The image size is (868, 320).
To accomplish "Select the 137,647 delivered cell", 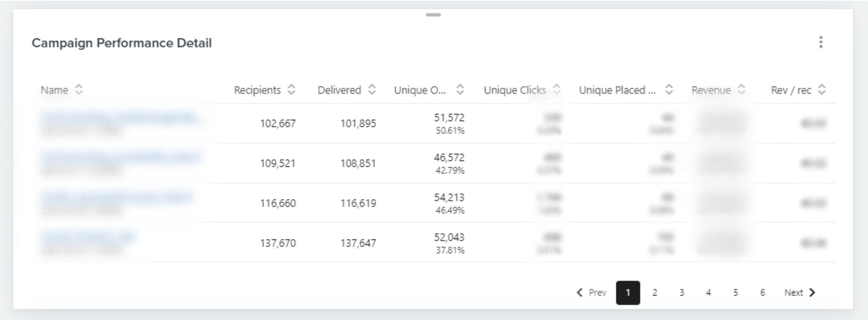I will click(358, 243).
